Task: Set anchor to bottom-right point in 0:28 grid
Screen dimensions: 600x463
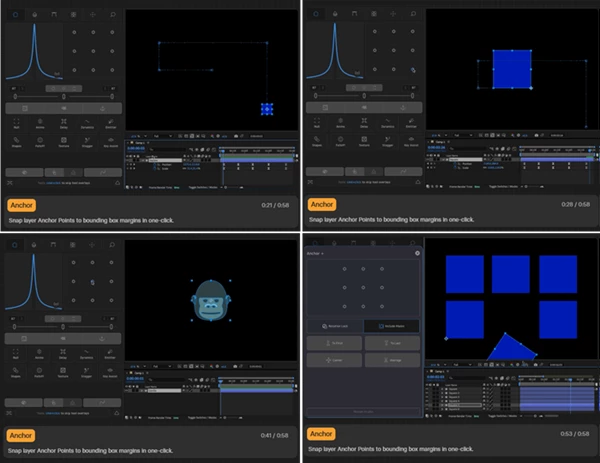Action: [x=412, y=69]
